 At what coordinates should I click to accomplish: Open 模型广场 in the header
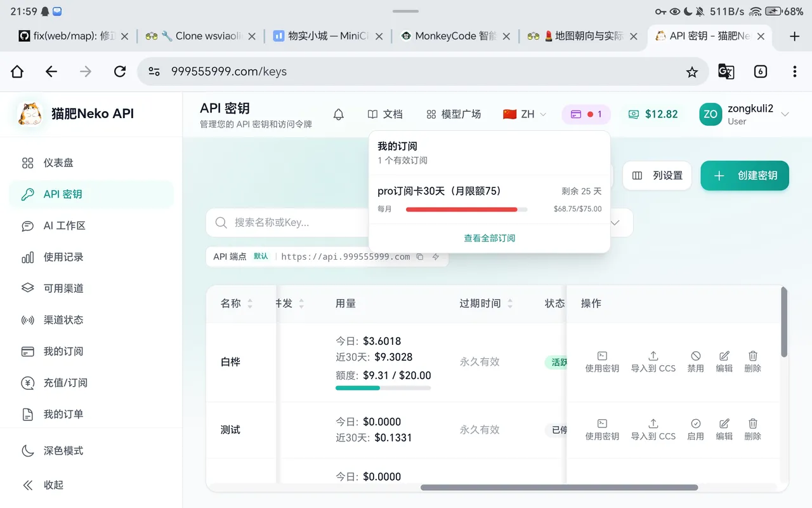pyautogui.click(x=454, y=114)
